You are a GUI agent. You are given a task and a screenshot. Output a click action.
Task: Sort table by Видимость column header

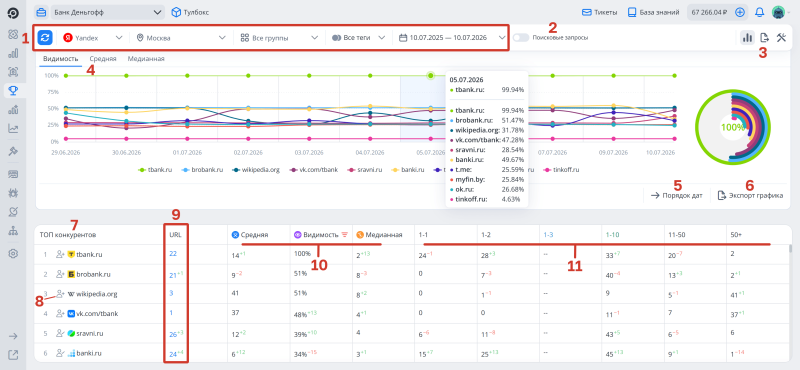pyautogui.click(x=321, y=235)
